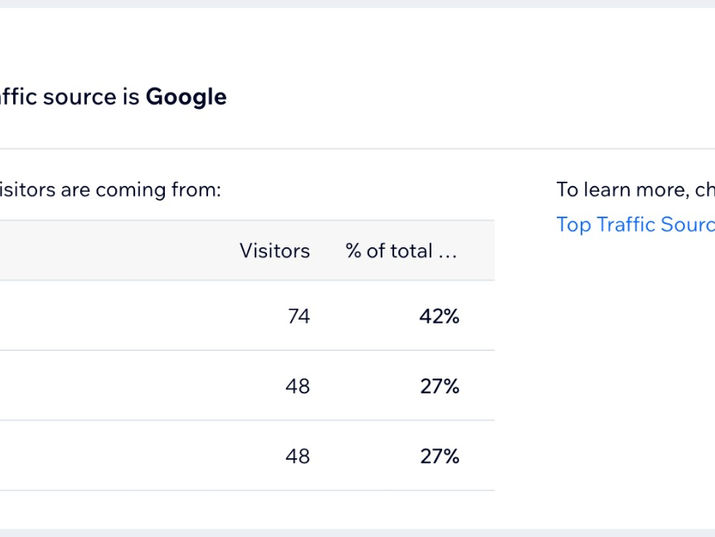Click the ellipsis in the "% of total" header
This screenshot has width=715, height=537.
click(447, 253)
